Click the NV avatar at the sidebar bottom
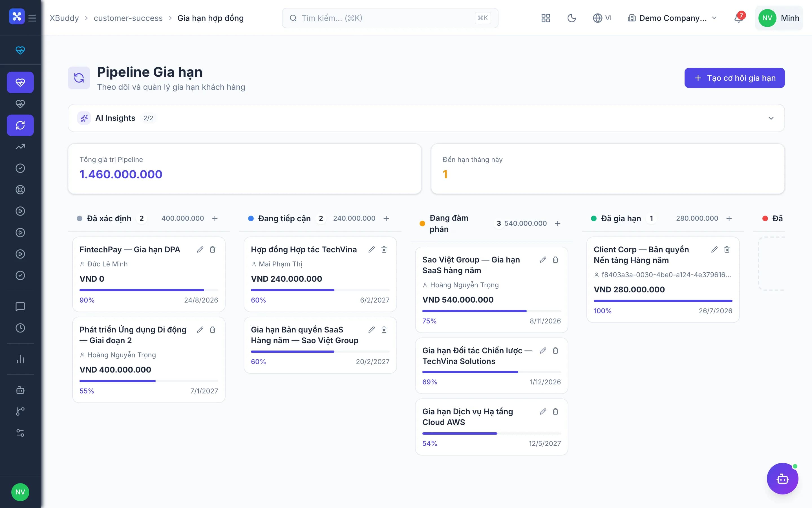This screenshot has width=812, height=508. point(20,492)
